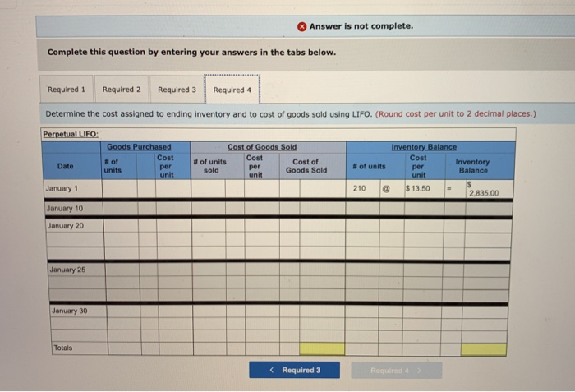Click the January 10 goods purchased units cell
This screenshot has height=392, width=575.
point(120,209)
